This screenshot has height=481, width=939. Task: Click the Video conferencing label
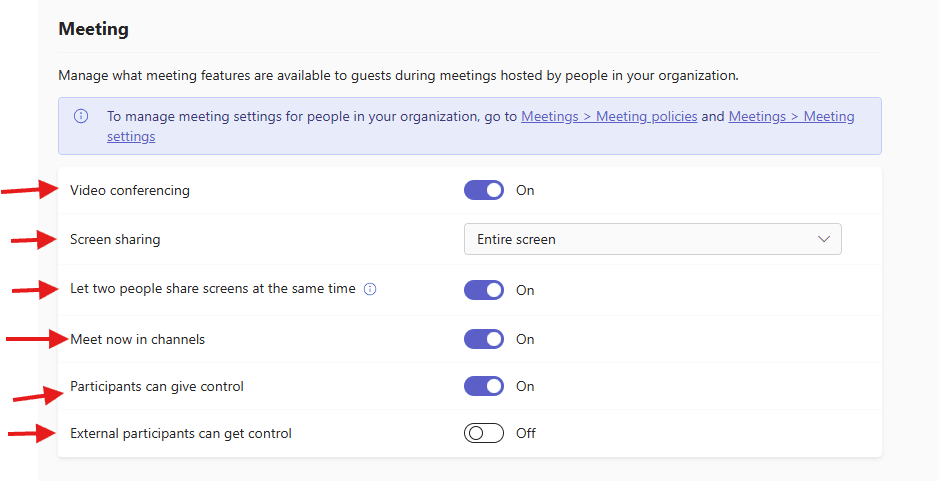point(129,190)
